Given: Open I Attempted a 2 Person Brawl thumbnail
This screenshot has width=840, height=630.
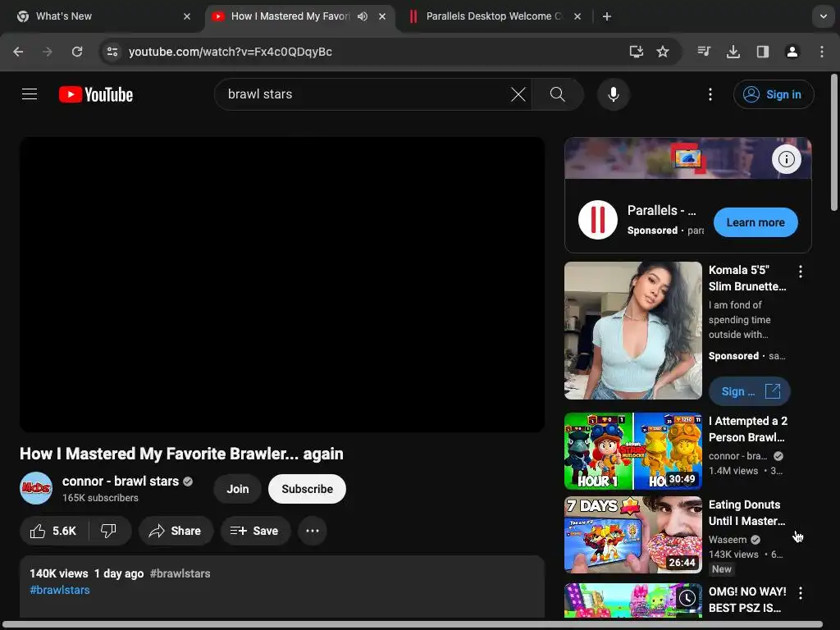Looking at the screenshot, I should [x=633, y=451].
